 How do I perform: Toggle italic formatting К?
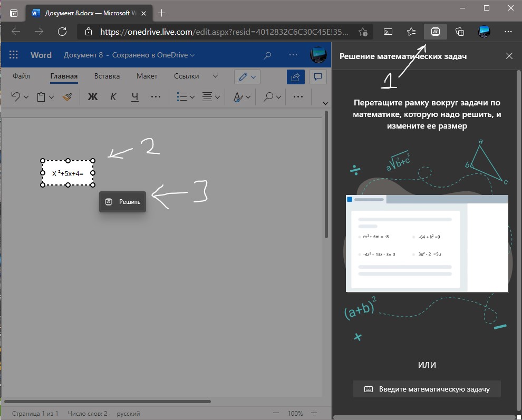pos(113,97)
